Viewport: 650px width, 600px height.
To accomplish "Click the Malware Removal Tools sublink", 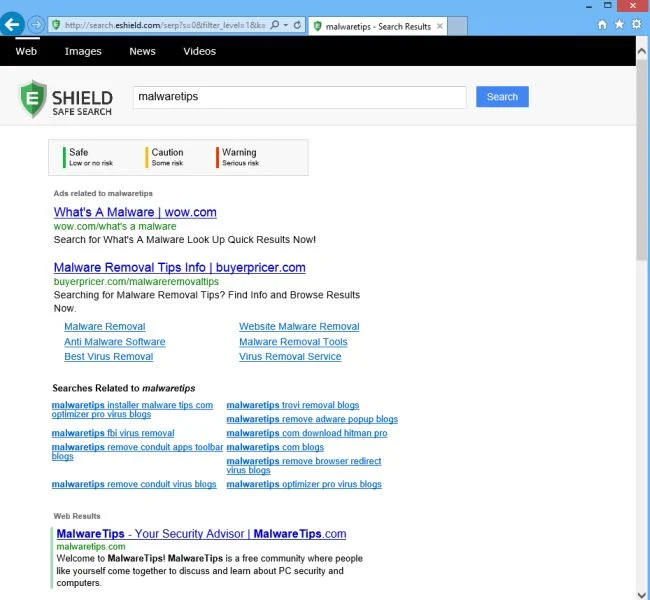I will (293, 342).
